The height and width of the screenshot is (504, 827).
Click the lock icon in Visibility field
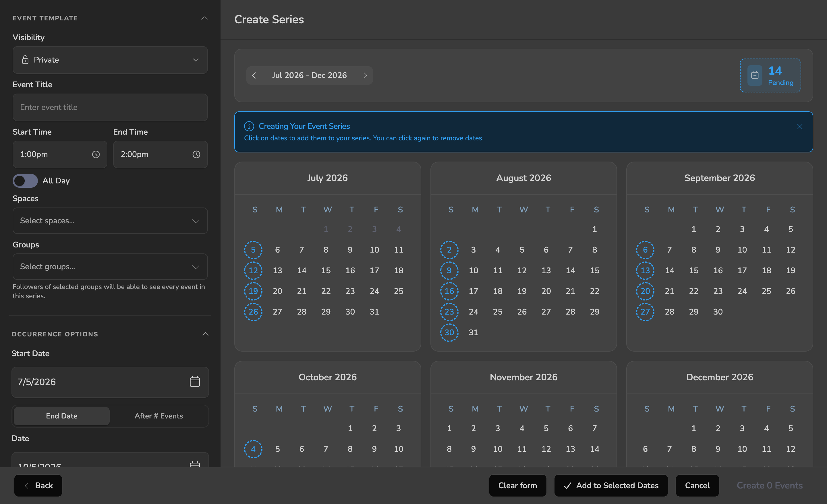[25, 60]
